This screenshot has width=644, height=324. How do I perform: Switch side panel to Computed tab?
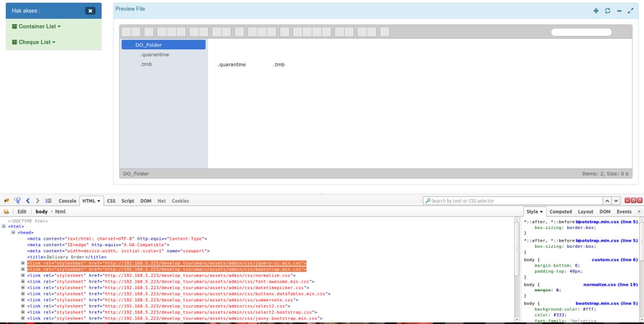[x=561, y=212]
